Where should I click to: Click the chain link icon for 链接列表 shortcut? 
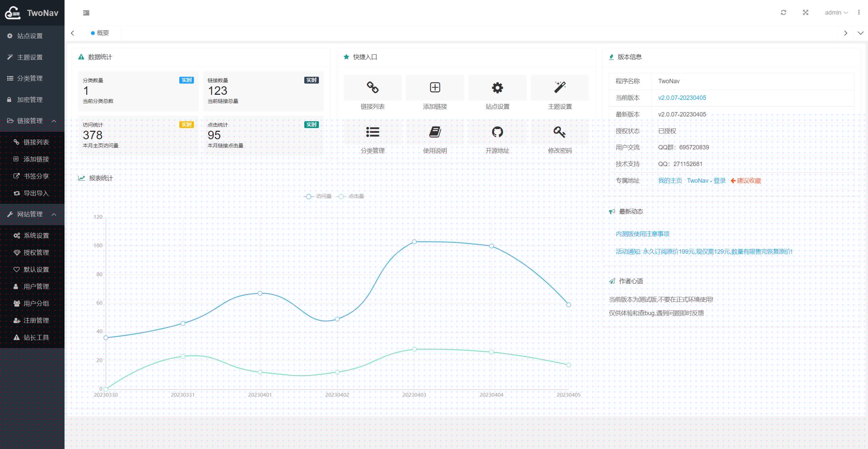point(373,88)
